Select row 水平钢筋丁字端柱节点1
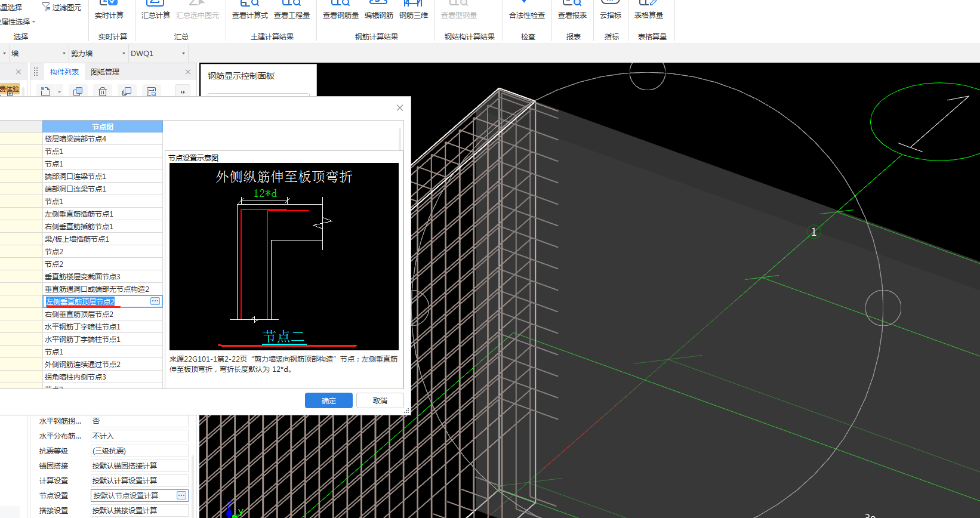The width and height of the screenshot is (980, 518). [103, 339]
